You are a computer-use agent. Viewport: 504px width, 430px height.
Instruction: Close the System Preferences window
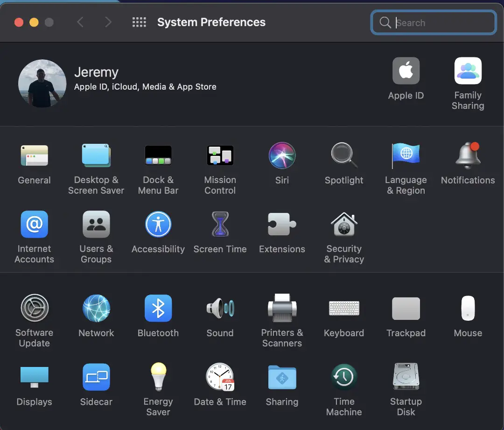(19, 22)
